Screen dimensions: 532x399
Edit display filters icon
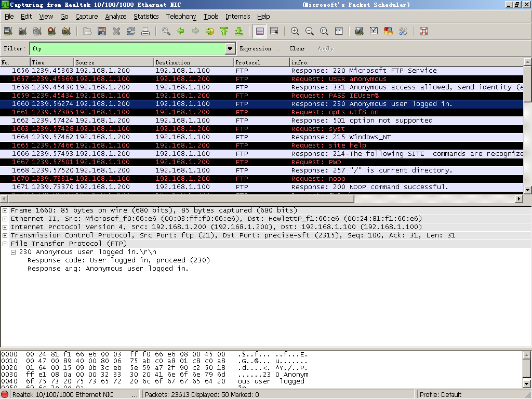click(x=374, y=31)
